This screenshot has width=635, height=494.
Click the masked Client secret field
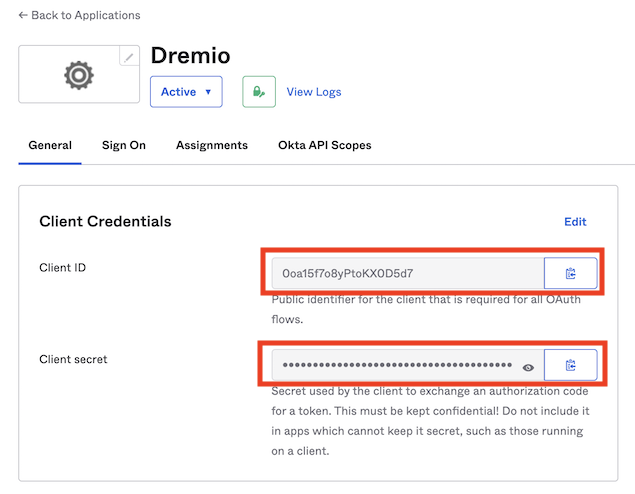[x=395, y=366]
